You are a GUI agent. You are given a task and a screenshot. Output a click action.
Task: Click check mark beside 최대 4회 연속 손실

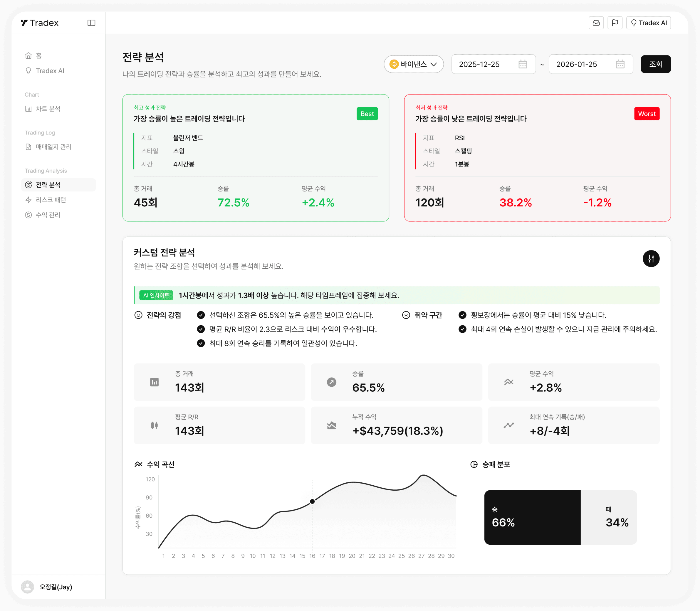462,329
